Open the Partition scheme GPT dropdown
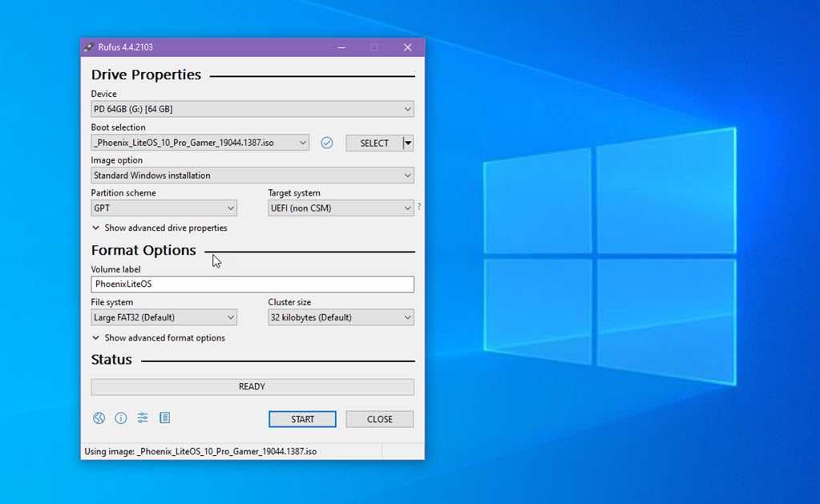Screen dimensions: 820x504 (164, 208)
